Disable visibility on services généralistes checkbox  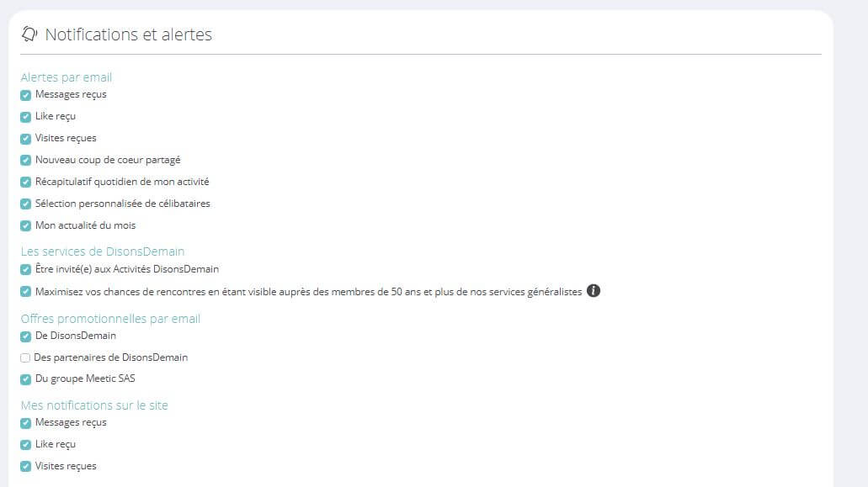click(x=26, y=292)
